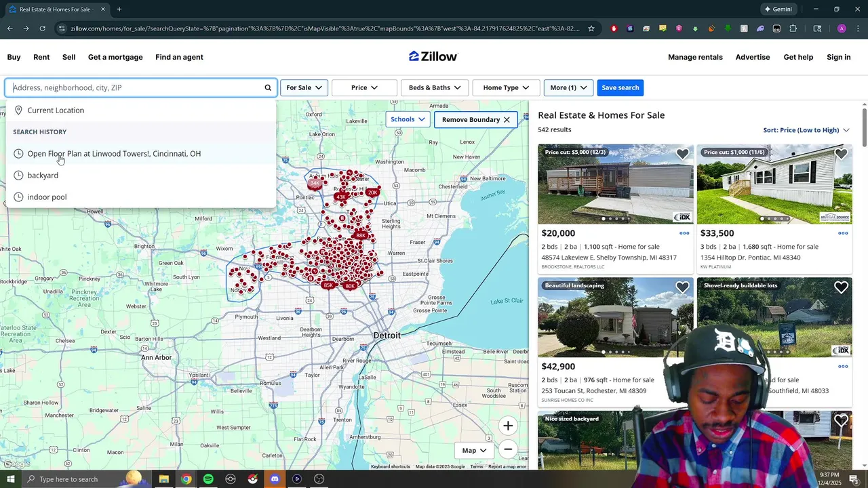Viewport: 868px width, 488px height.
Task: Click the 85K price marker on map
Action: 328,285
